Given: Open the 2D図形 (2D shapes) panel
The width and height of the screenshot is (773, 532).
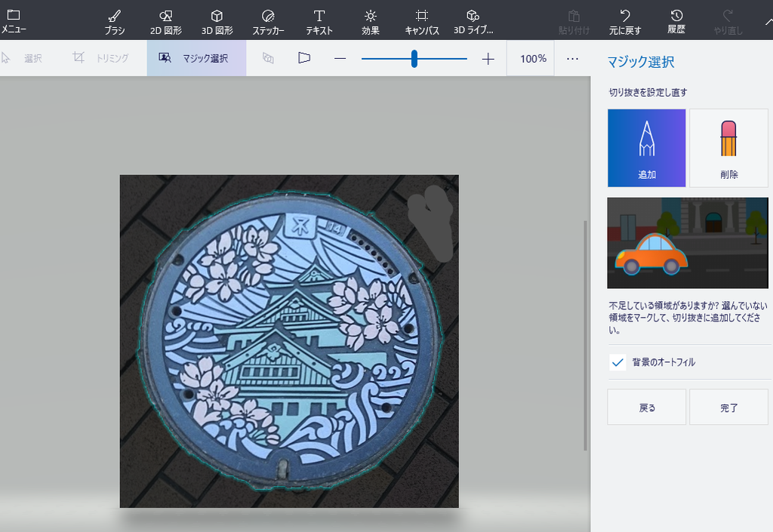Looking at the screenshot, I should [x=165, y=20].
